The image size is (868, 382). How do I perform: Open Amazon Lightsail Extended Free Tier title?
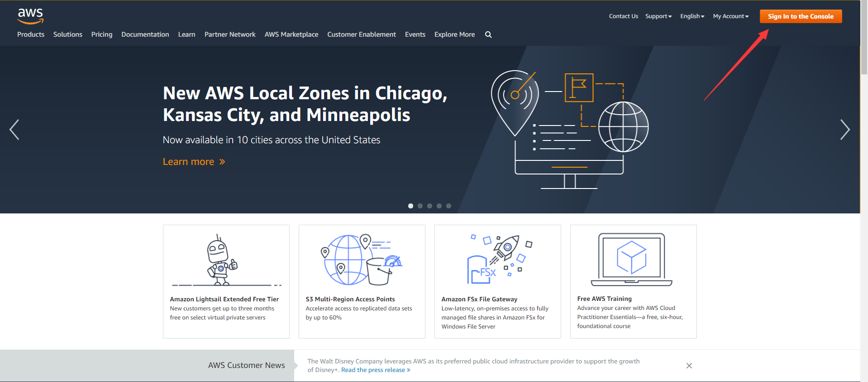click(224, 299)
